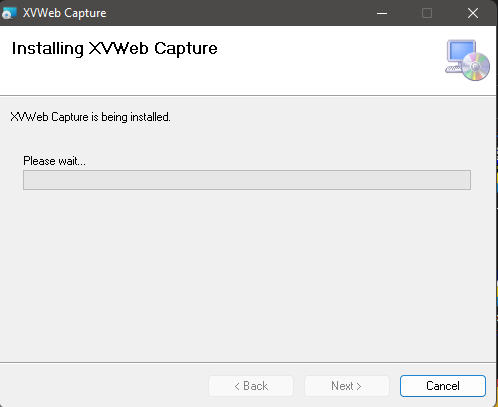498x407 pixels.
Task: Click the rainbow CD disc in header graphic
Action: click(476, 67)
